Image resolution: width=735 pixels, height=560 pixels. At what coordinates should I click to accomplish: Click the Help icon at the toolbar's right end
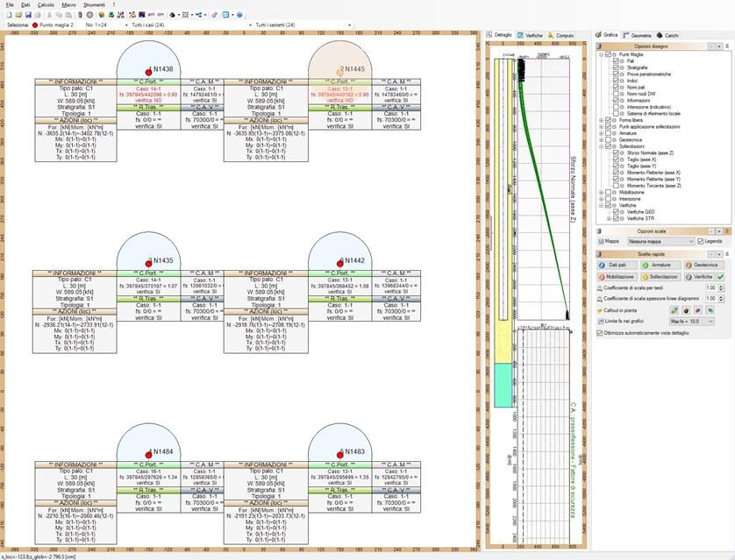[239, 13]
